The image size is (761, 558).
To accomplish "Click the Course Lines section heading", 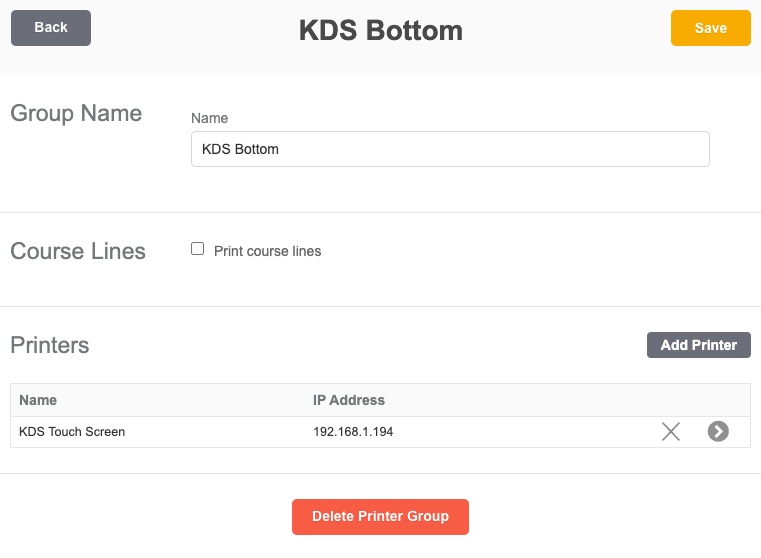I will [78, 251].
